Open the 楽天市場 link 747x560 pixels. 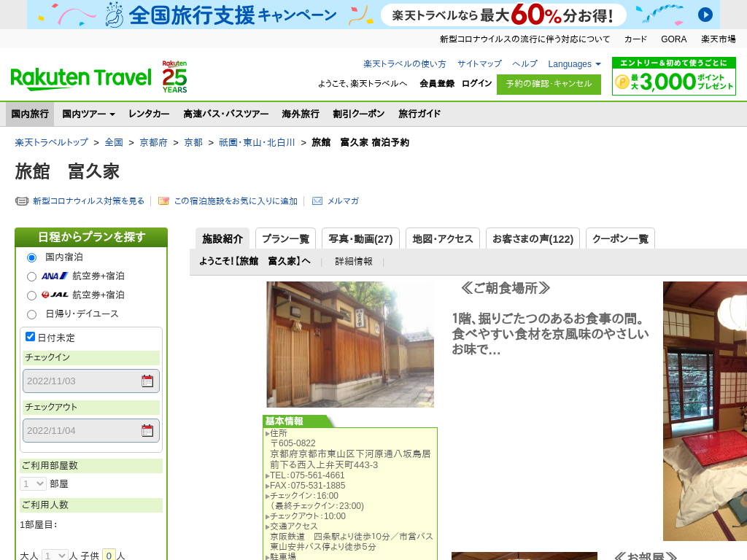coord(718,39)
